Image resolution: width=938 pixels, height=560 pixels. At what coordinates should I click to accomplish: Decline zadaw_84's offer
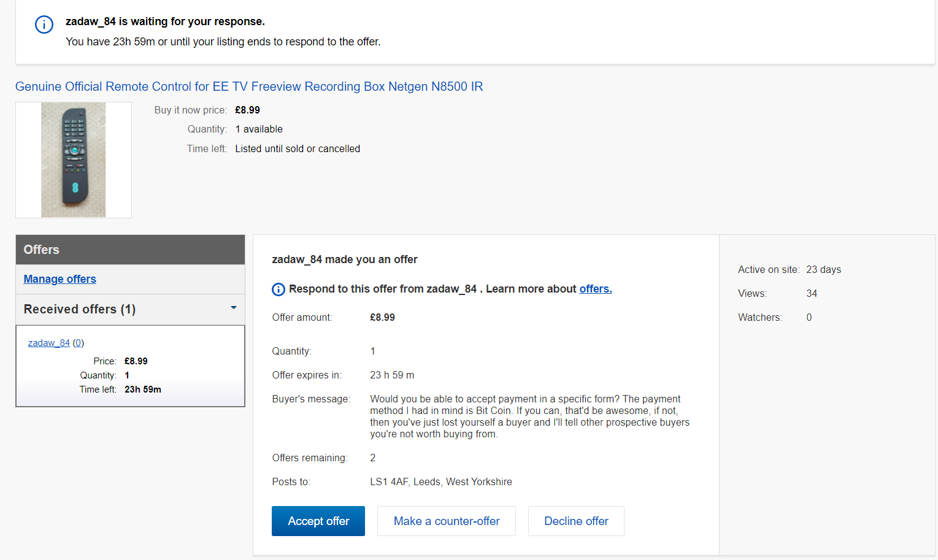click(x=575, y=521)
